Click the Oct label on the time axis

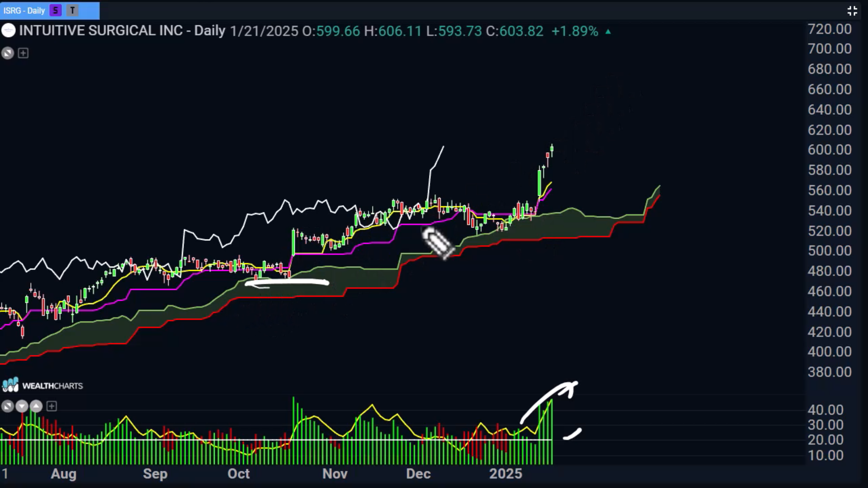coord(239,474)
